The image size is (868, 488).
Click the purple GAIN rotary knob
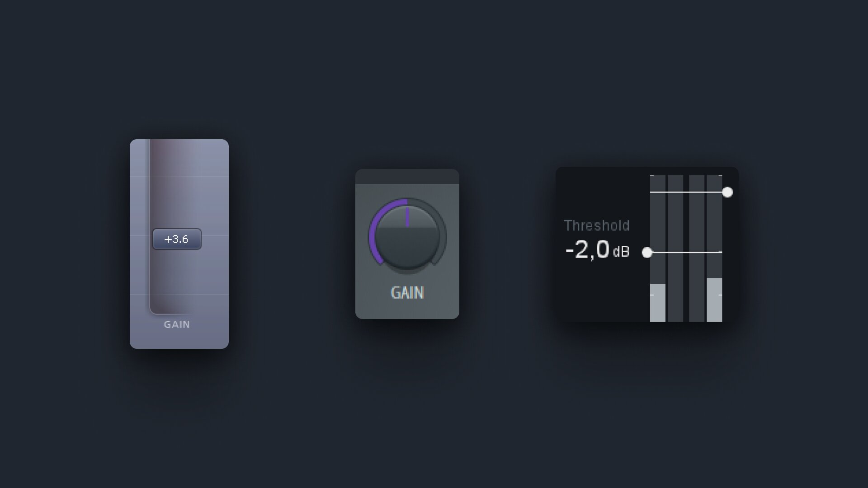tap(407, 236)
